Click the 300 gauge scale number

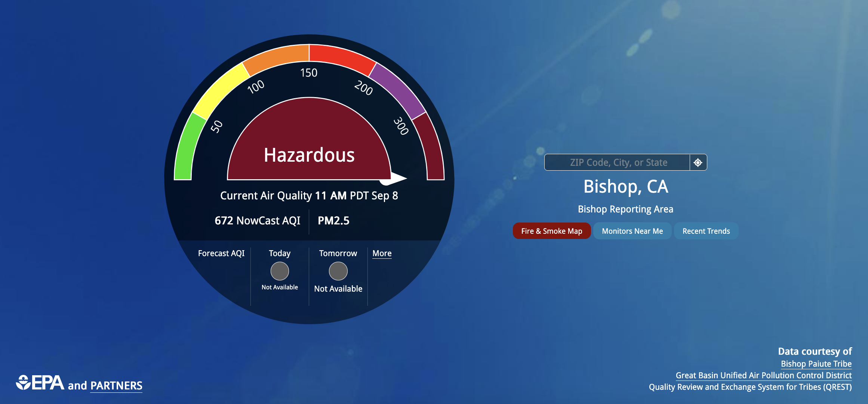point(401,126)
